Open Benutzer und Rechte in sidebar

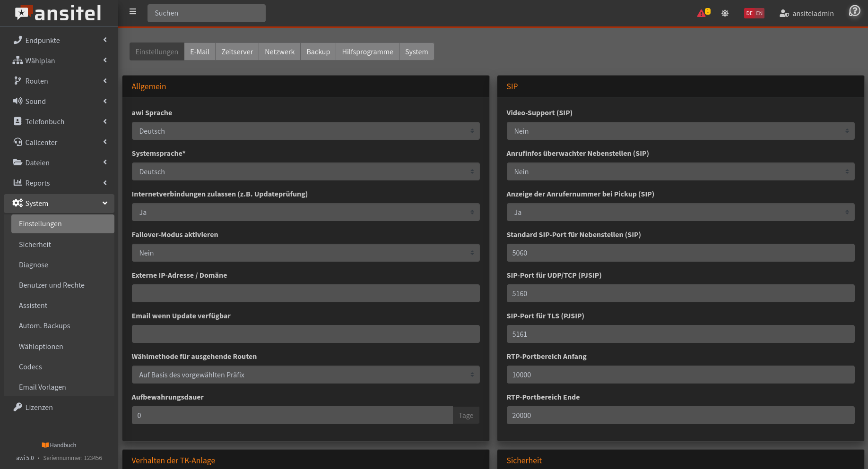tap(52, 285)
